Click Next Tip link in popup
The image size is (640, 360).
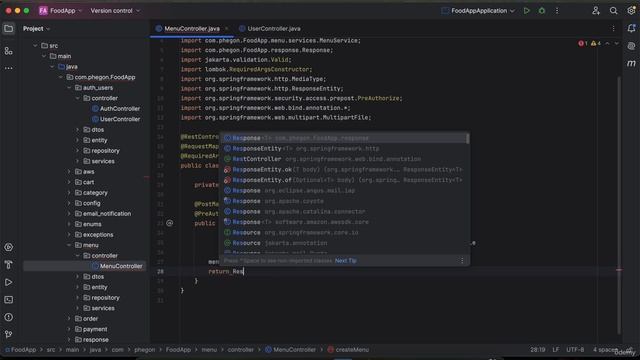tap(346, 260)
